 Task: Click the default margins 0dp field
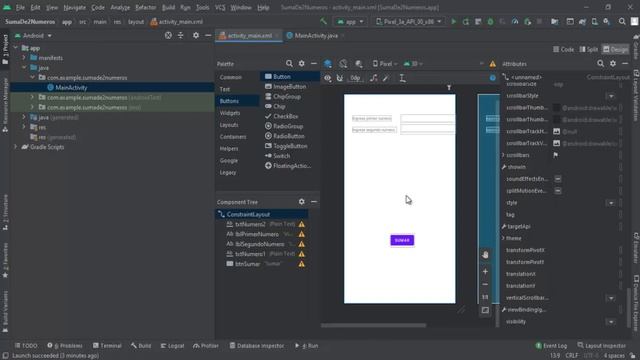[x=355, y=78]
